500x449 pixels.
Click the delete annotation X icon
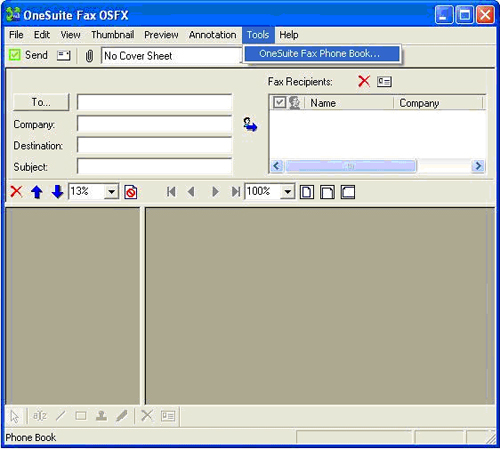coord(147,416)
